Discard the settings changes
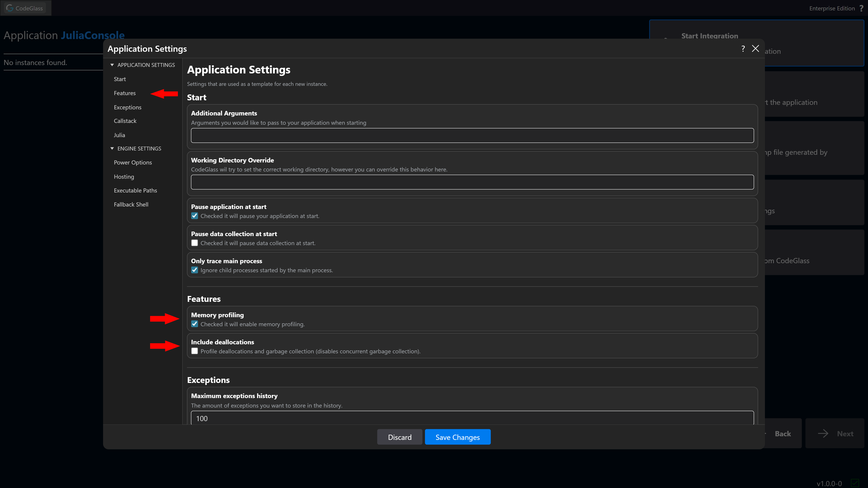 coord(400,437)
